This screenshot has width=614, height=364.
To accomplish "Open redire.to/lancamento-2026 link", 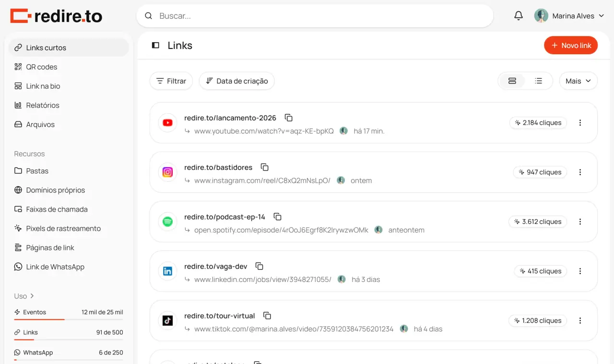I will tap(230, 118).
